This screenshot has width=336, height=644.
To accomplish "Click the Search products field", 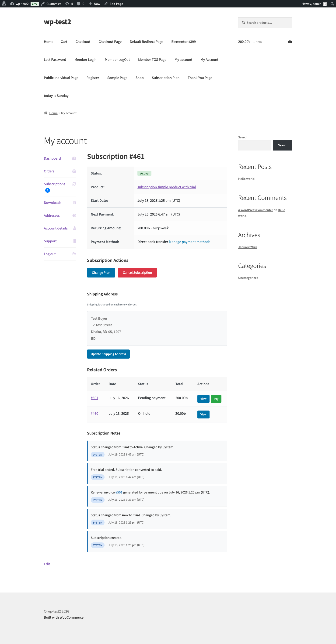I will (265, 23).
